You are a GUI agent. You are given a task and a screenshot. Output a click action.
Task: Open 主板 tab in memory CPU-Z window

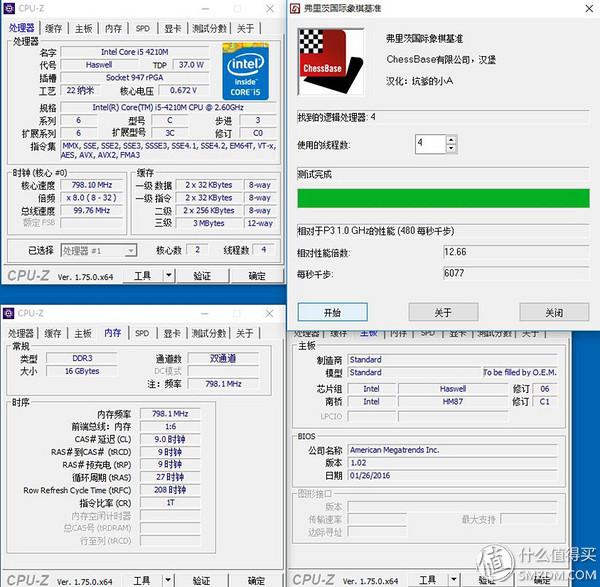[83, 333]
